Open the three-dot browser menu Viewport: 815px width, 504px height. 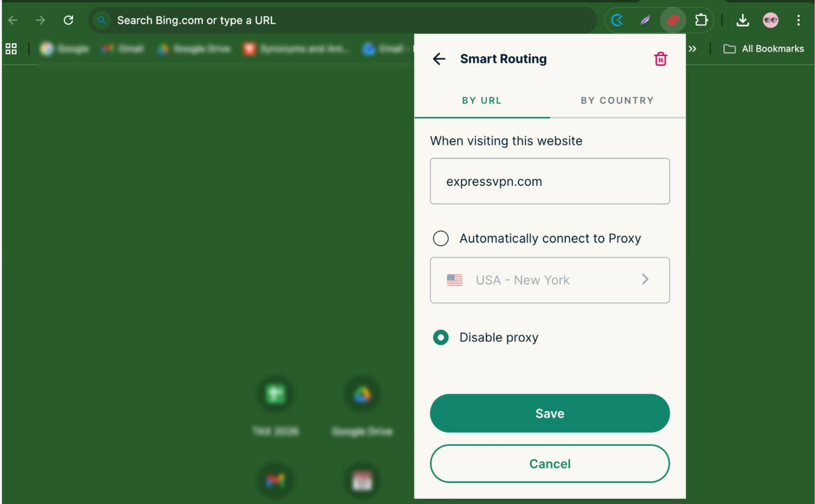click(x=798, y=20)
